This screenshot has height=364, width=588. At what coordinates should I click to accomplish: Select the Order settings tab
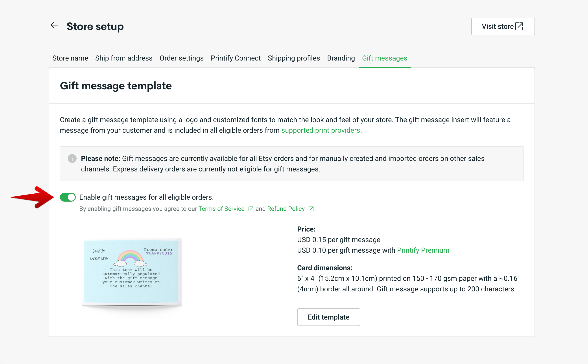[x=182, y=58]
